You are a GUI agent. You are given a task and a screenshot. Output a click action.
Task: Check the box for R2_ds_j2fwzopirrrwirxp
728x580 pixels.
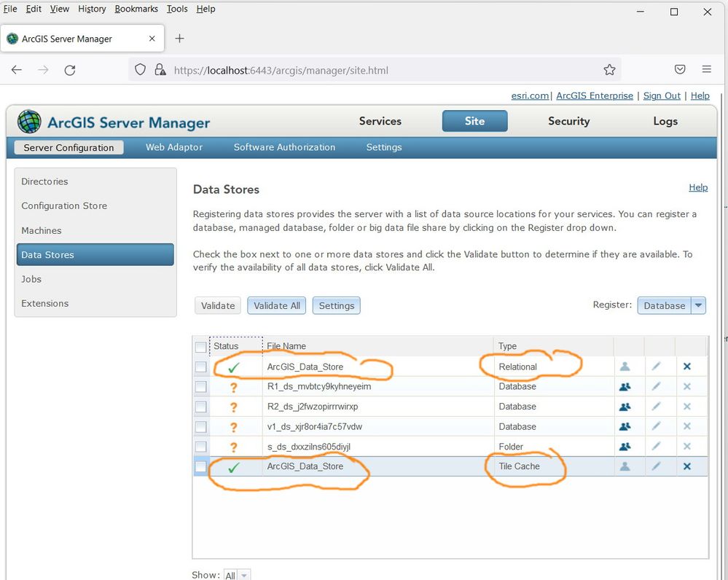click(x=201, y=407)
